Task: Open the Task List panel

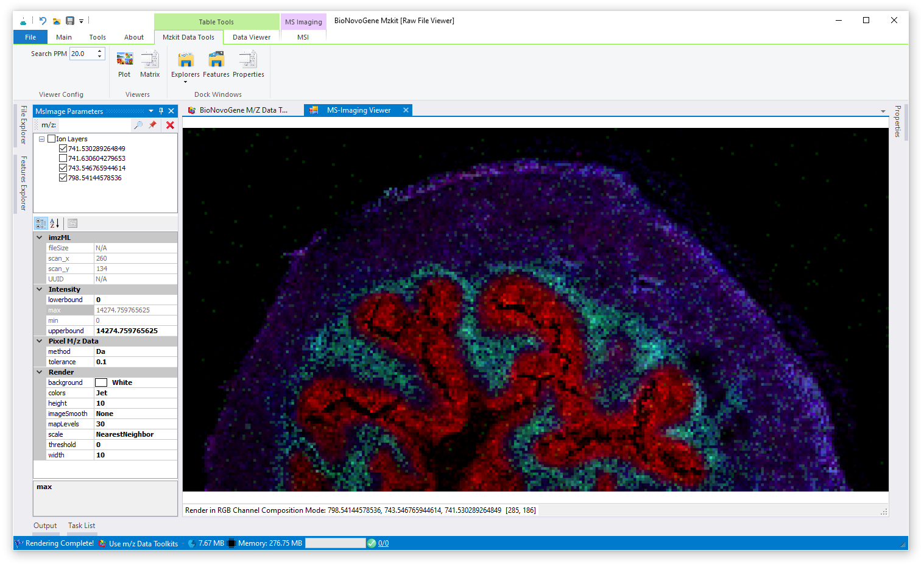Action: (82, 526)
